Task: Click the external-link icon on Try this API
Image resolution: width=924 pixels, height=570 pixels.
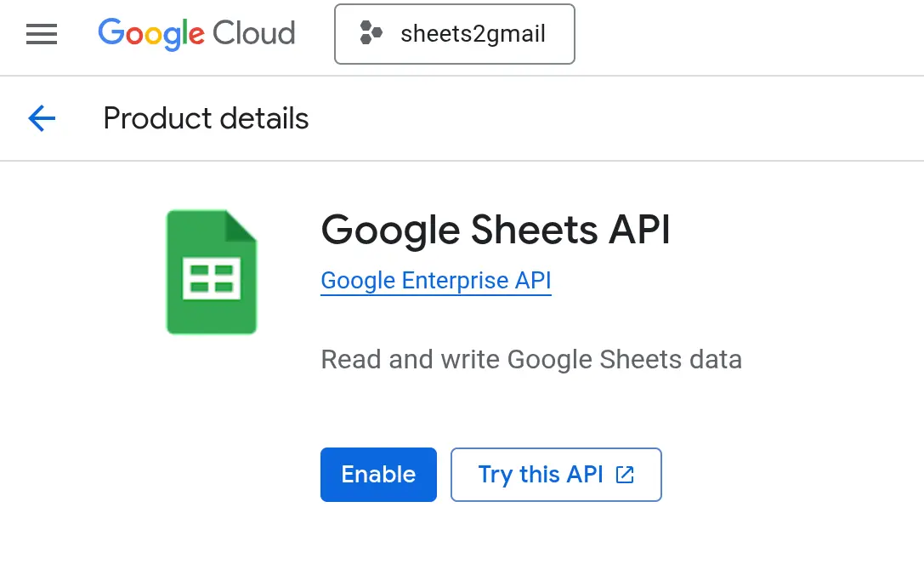Action: pyautogui.click(x=625, y=475)
